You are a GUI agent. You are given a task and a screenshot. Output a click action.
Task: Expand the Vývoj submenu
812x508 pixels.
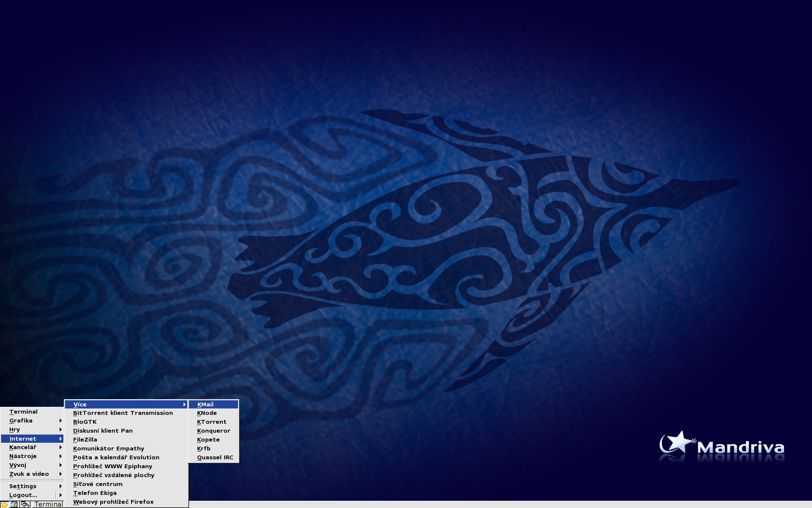click(x=32, y=465)
